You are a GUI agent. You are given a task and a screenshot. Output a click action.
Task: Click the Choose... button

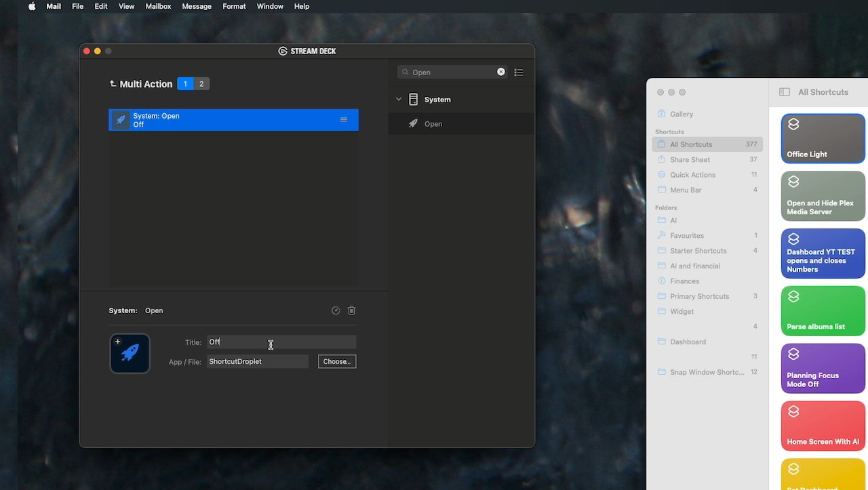point(337,362)
